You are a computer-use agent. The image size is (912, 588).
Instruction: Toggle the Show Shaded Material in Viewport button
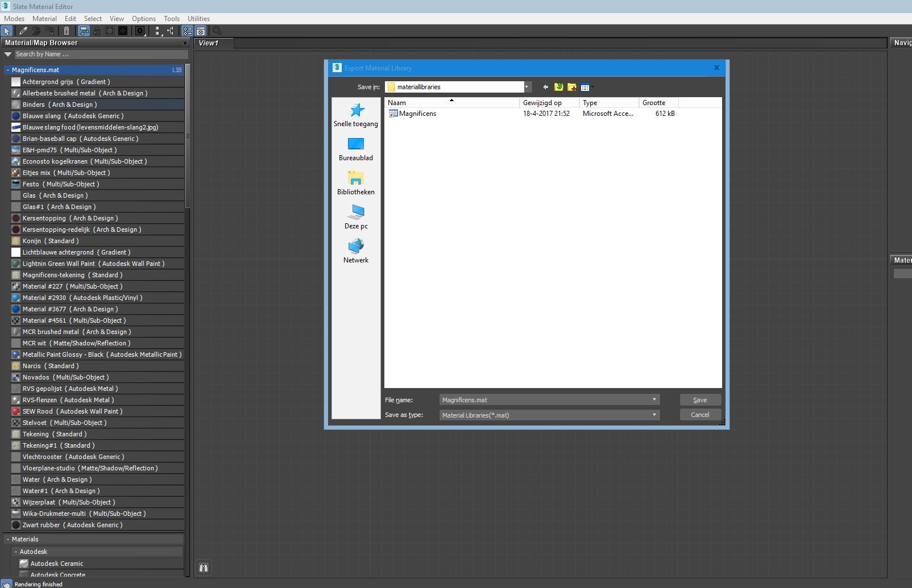point(84,31)
